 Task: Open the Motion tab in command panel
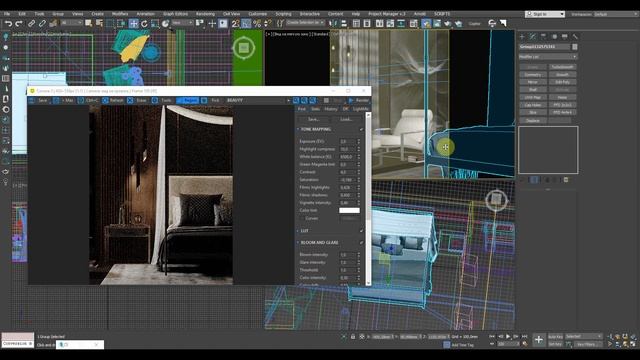tap(554, 37)
